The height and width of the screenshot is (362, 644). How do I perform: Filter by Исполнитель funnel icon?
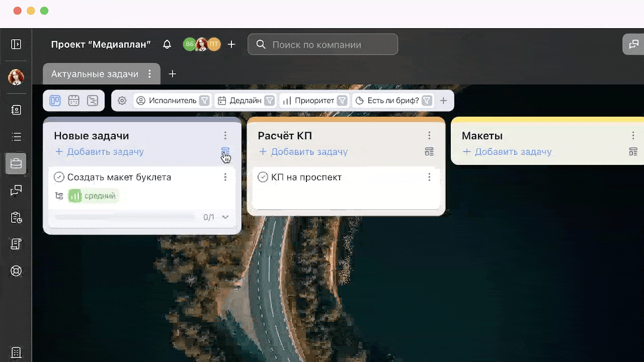click(204, 101)
